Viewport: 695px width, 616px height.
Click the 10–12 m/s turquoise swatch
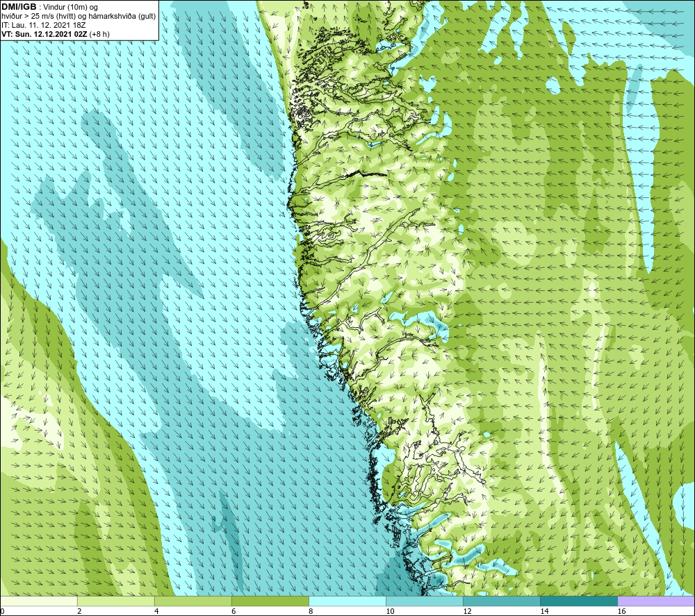click(x=425, y=601)
